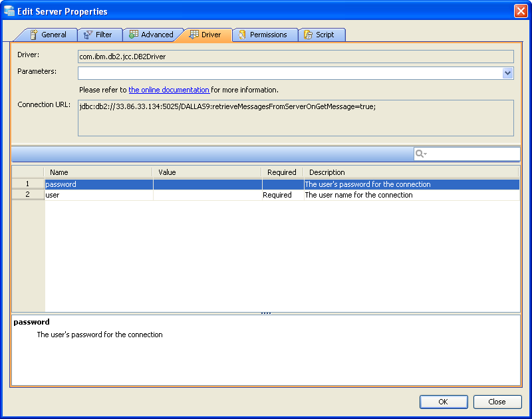Open the Script tab
This screenshot has height=419, width=532.
pyautogui.click(x=322, y=35)
